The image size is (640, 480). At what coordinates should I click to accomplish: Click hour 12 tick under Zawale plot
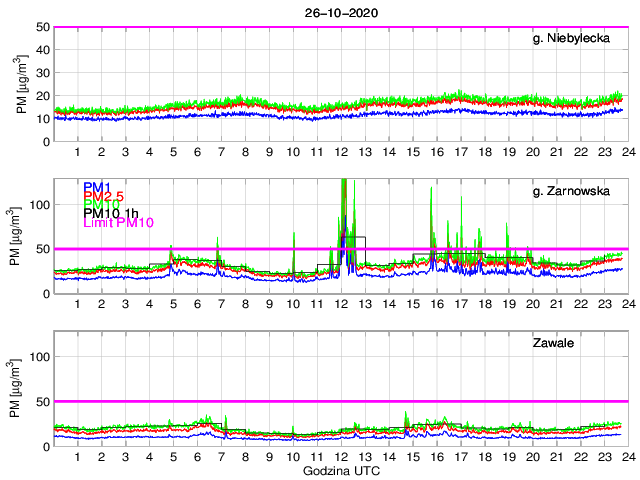tap(341, 457)
